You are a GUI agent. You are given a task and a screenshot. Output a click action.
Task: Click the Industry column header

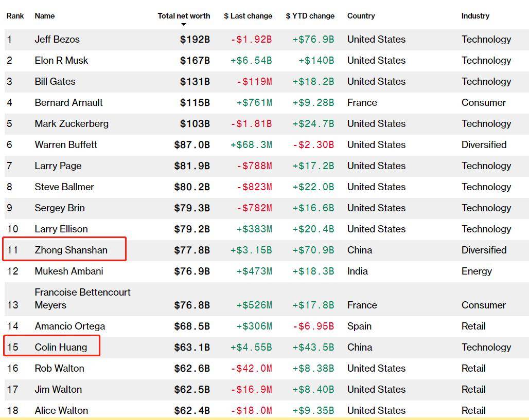click(x=475, y=16)
